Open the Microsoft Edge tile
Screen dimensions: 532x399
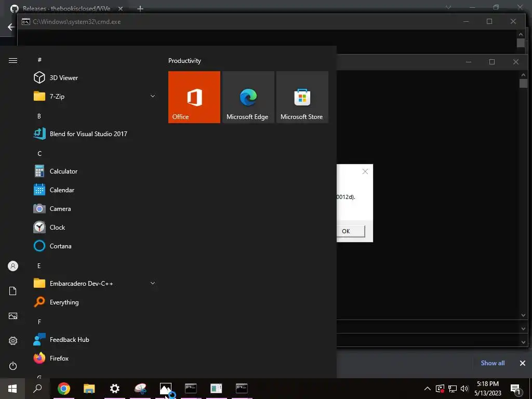click(x=248, y=97)
